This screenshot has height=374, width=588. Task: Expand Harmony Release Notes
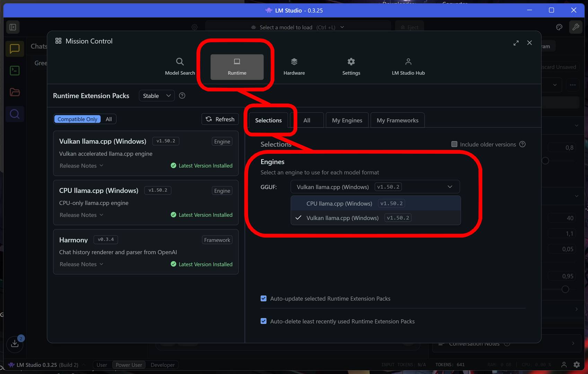[81, 264]
